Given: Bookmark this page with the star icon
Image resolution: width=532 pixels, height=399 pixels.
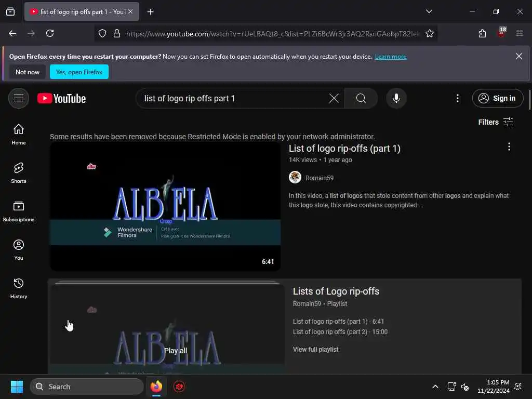Looking at the screenshot, I should tap(429, 33).
